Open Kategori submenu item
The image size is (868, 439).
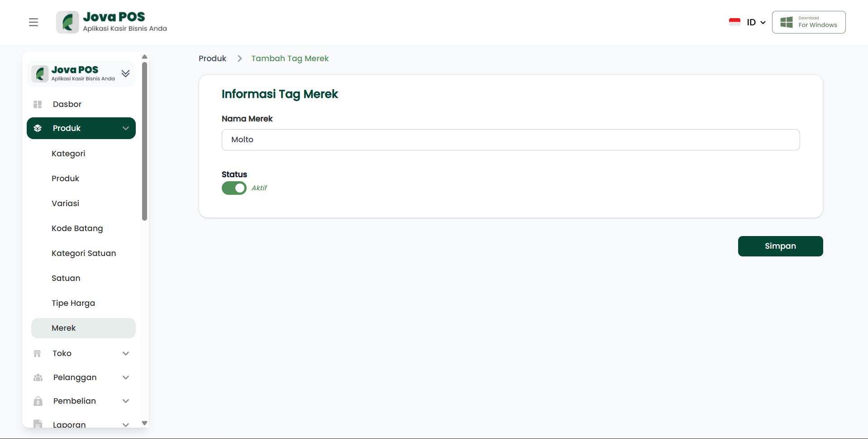(68, 154)
